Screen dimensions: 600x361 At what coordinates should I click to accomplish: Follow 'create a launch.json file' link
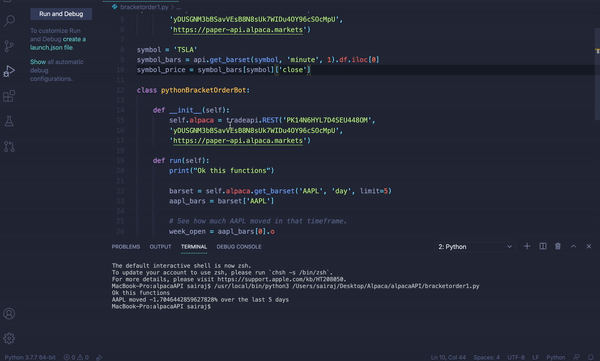(x=58, y=43)
